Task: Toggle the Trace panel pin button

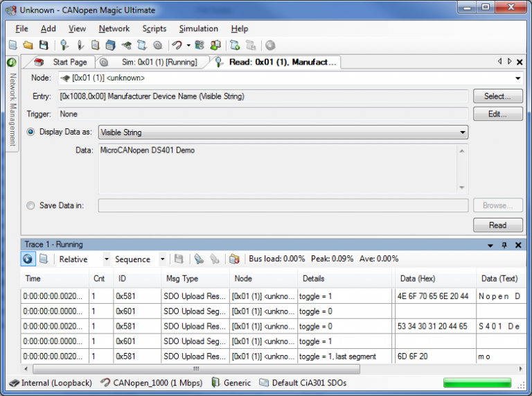Action: tap(504, 245)
